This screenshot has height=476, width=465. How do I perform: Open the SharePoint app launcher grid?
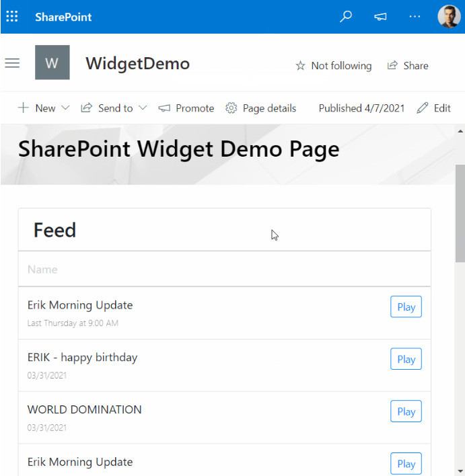coord(12,16)
